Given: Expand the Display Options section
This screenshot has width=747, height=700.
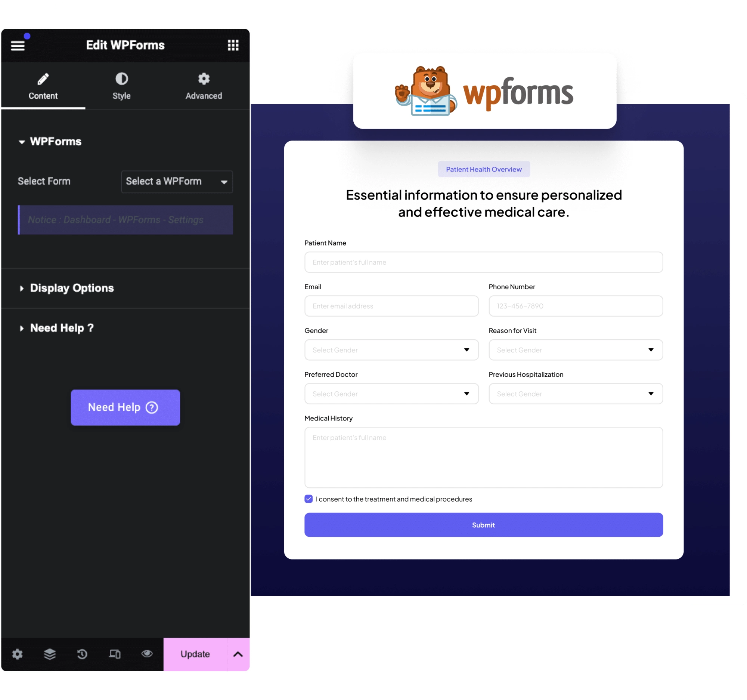Looking at the screenshot, I should pyautogui.click(x=71, y=287).
